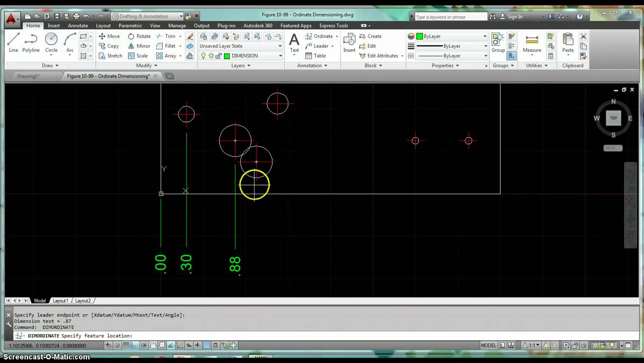Click the keyword search input field

pyautogui.click(x=451, y=17)
